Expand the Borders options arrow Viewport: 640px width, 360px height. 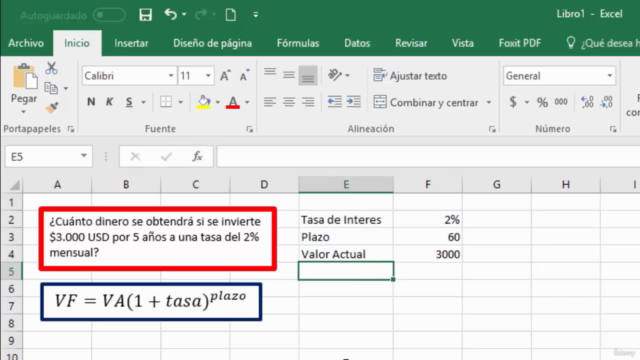point(180,102)
